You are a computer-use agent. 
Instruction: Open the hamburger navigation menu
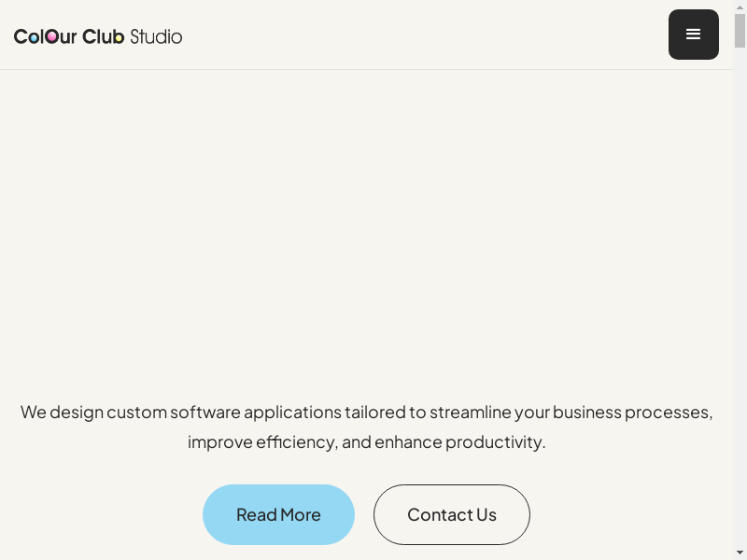coord(693,35)
